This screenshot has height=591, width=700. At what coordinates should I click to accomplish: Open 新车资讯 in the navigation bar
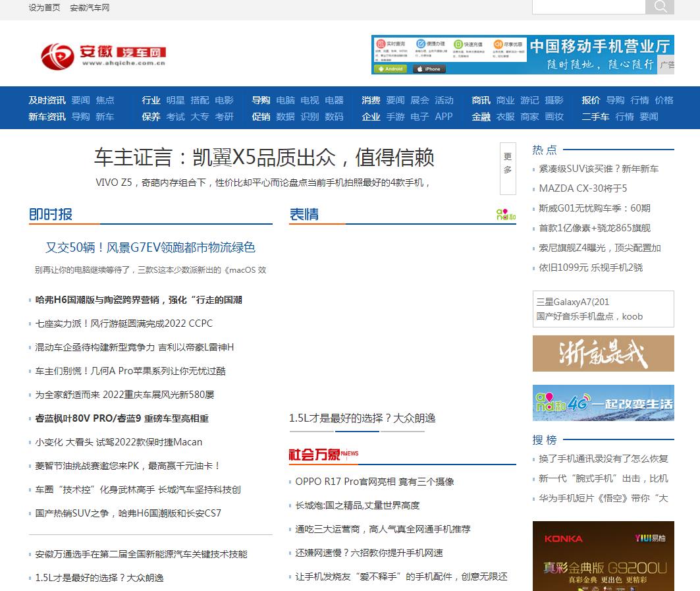pyautogui.click(x=47, y=117)
